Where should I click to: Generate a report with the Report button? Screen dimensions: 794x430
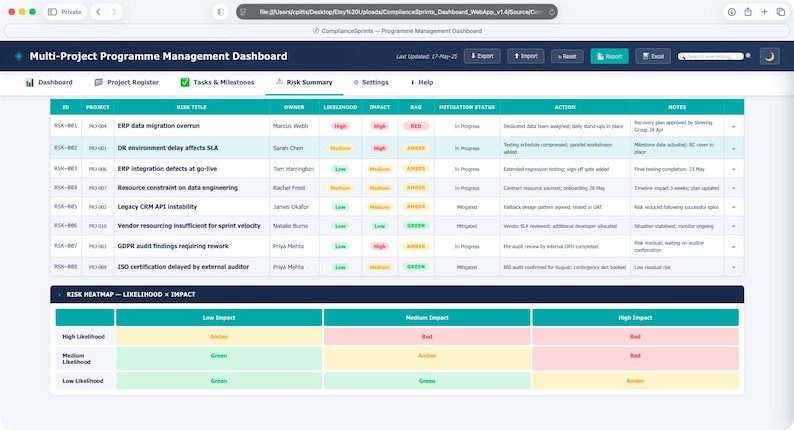click(609, 56)
